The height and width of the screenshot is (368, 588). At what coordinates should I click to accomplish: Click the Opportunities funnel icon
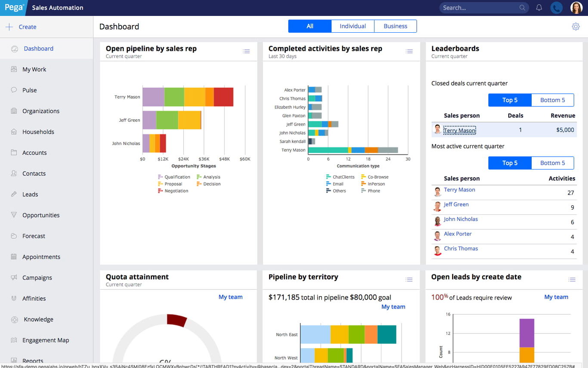click(x=14, y=215)
